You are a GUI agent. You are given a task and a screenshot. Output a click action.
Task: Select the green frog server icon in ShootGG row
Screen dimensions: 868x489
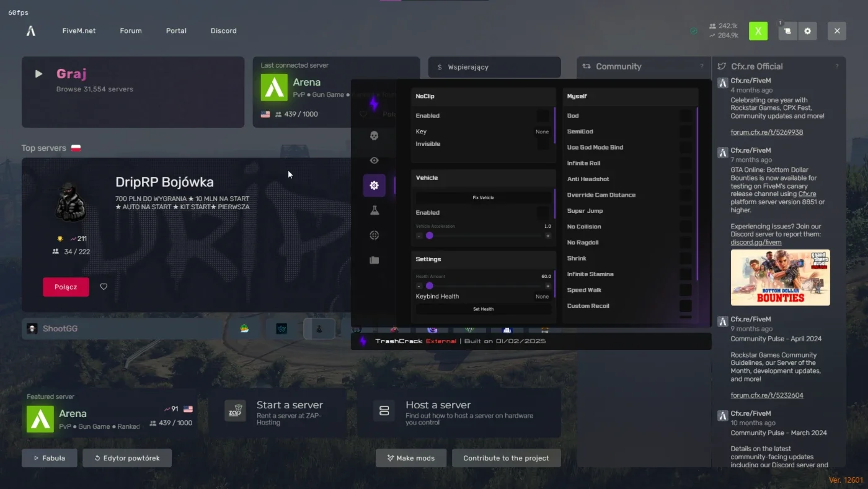tap(244, 328)
